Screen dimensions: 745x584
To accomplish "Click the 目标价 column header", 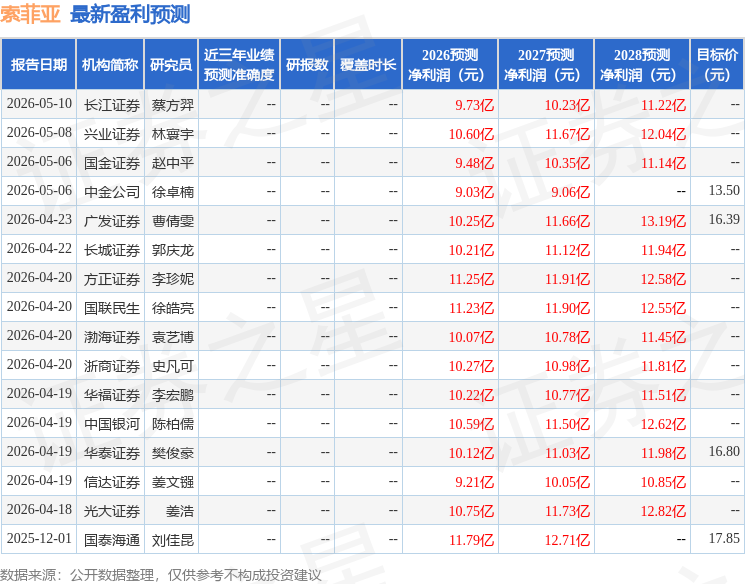I will 716,64.
